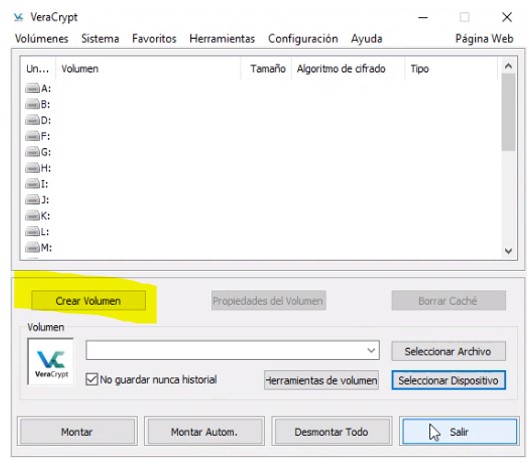532x462 pixels.
Task: Select drive D: icon in the list
Action: pyautogui.click(x=32, y=120)
